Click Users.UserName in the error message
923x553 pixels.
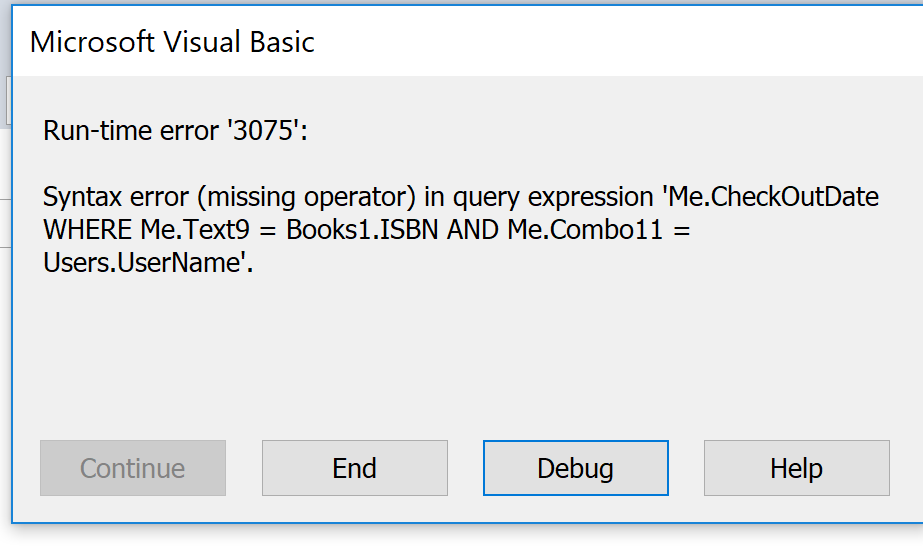(144, 263)
